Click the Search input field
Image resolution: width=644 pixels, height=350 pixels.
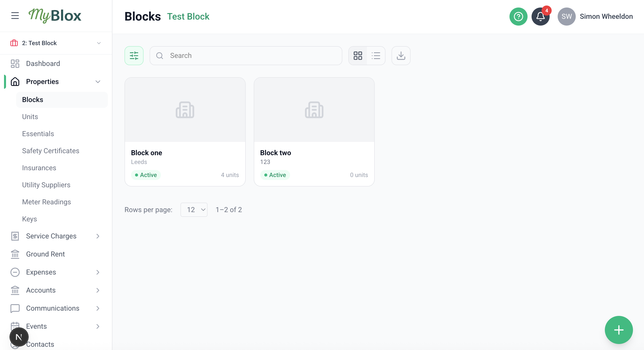[251, 56]
